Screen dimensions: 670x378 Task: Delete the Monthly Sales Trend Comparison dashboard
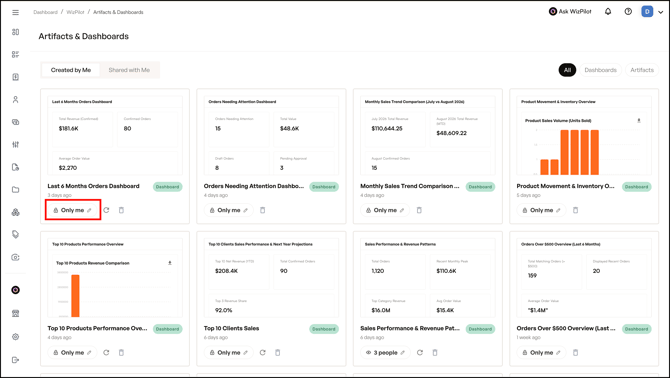[419, 210]
